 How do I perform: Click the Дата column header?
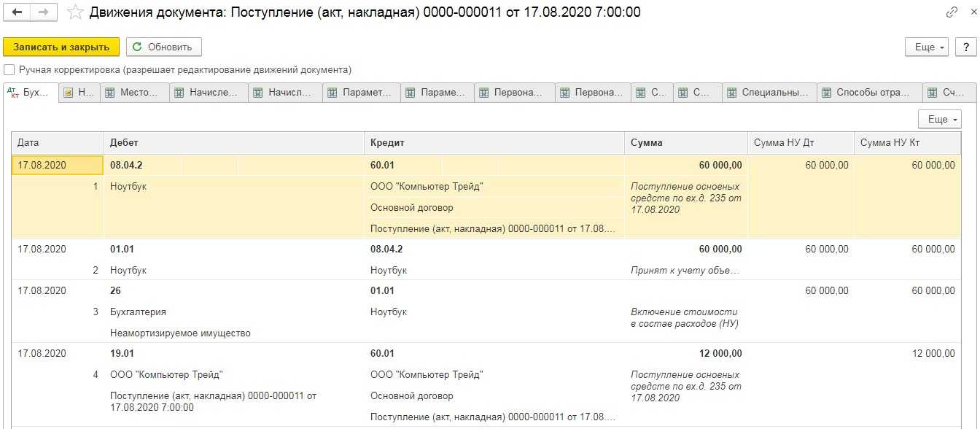coord(58,143)
